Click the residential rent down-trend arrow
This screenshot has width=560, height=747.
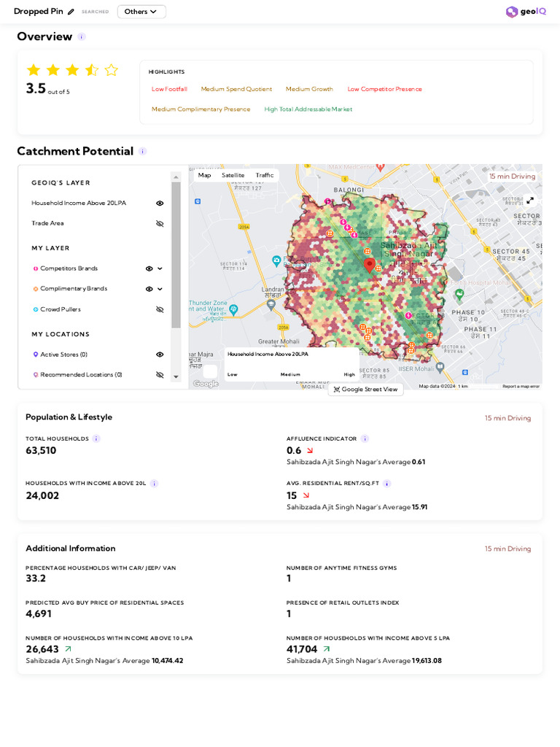click(306, 495)
